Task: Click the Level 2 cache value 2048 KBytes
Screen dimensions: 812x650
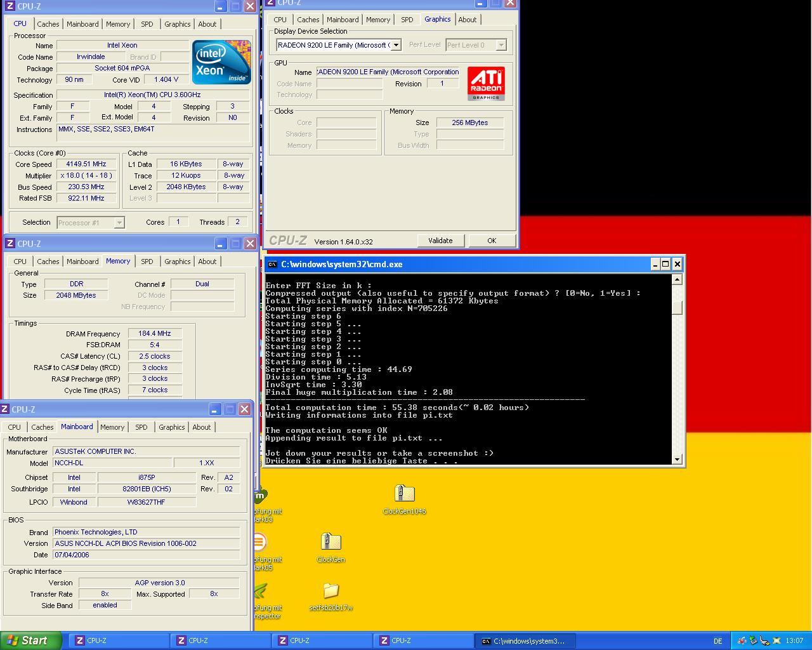Action: coord(186,187)
